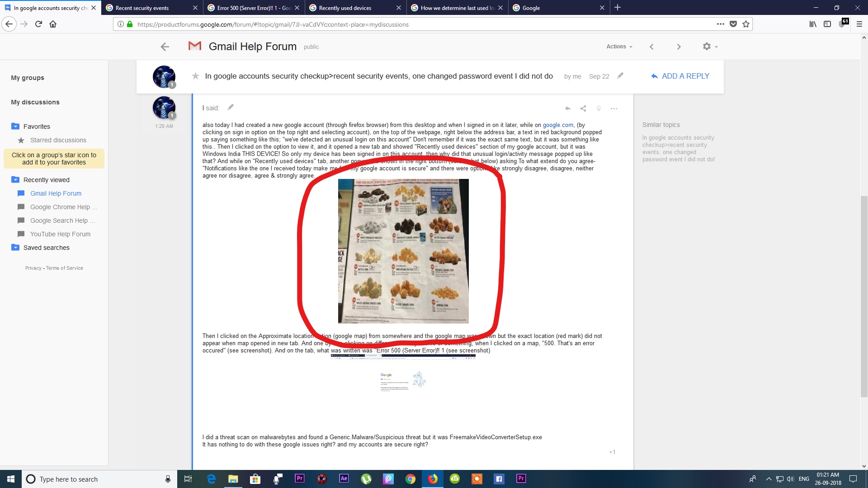The width and height of the screenshot is (868, 488).
Task: Open the Actions dropdown menu
Action: coord(619,47)
